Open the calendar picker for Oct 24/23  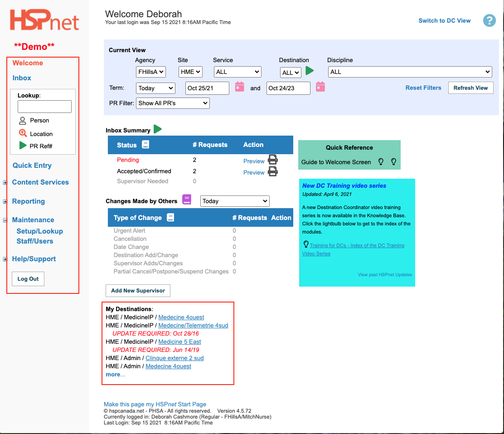[320, 87]
